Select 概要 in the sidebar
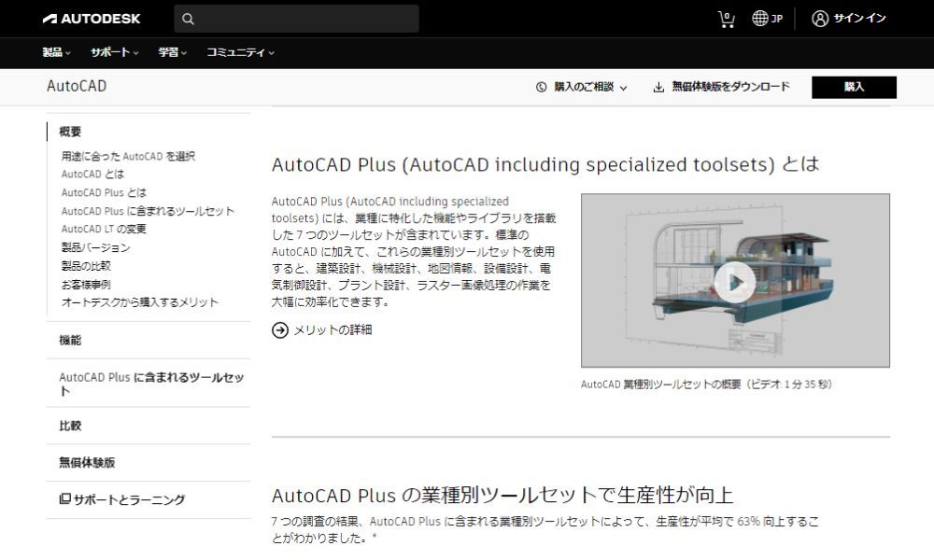This screenshot has height=560, width=934. click(x=70, y=132)
